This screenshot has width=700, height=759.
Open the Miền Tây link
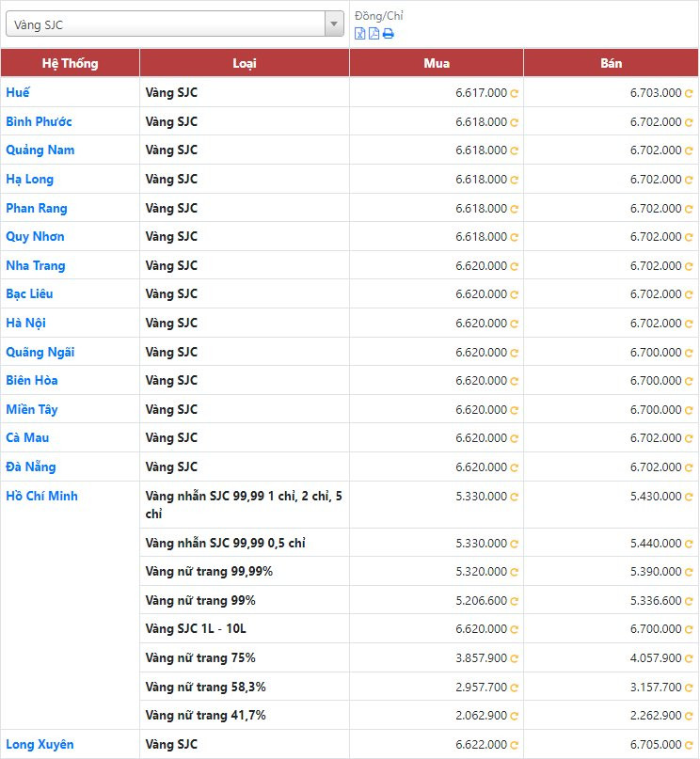click(31, 409)
